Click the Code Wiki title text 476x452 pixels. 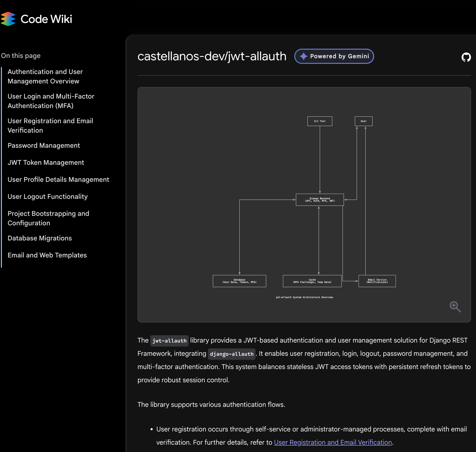46,19
